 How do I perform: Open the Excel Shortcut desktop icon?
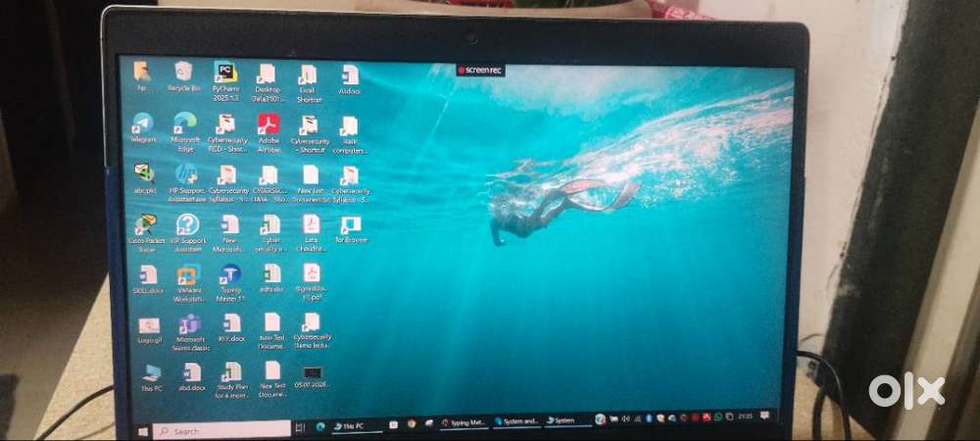[x=309, y=83]
